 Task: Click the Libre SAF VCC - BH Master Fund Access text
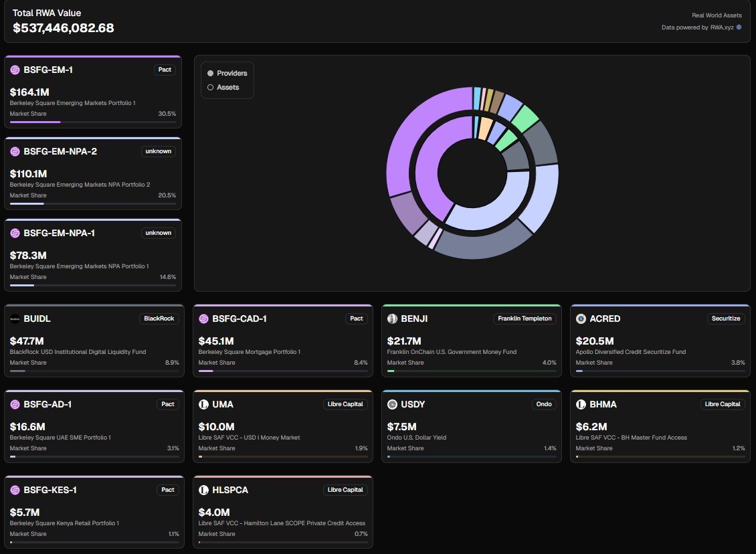pyautogui.click(x=631, y=438)
